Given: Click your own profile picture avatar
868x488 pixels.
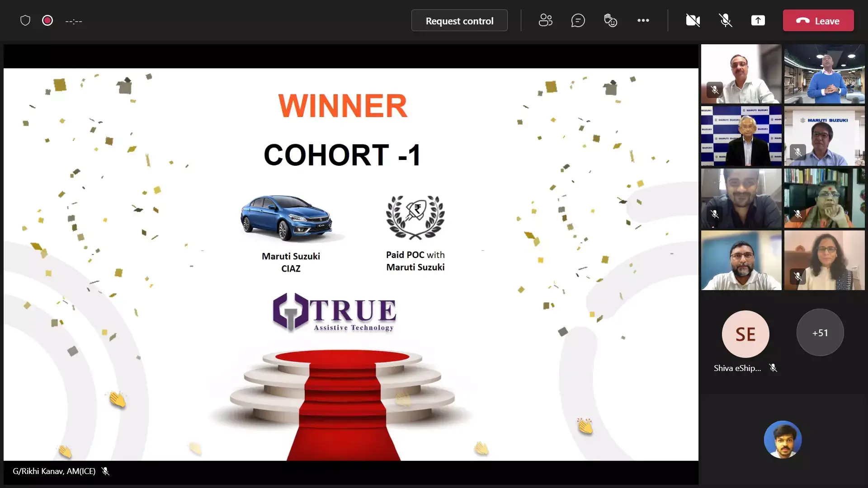Looking at the screenshot, I should pos(783,440).
